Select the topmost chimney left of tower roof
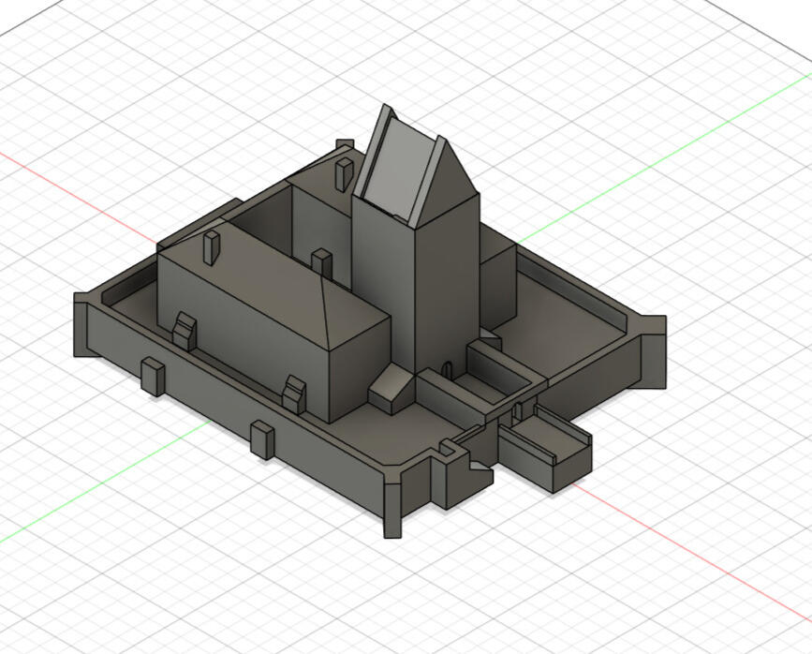 (x=345, y=174)
